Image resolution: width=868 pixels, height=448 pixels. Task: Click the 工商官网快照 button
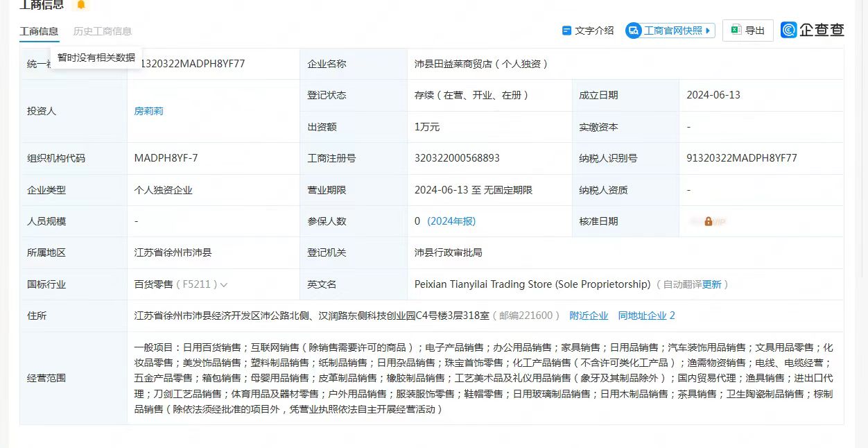click(670, 30)
